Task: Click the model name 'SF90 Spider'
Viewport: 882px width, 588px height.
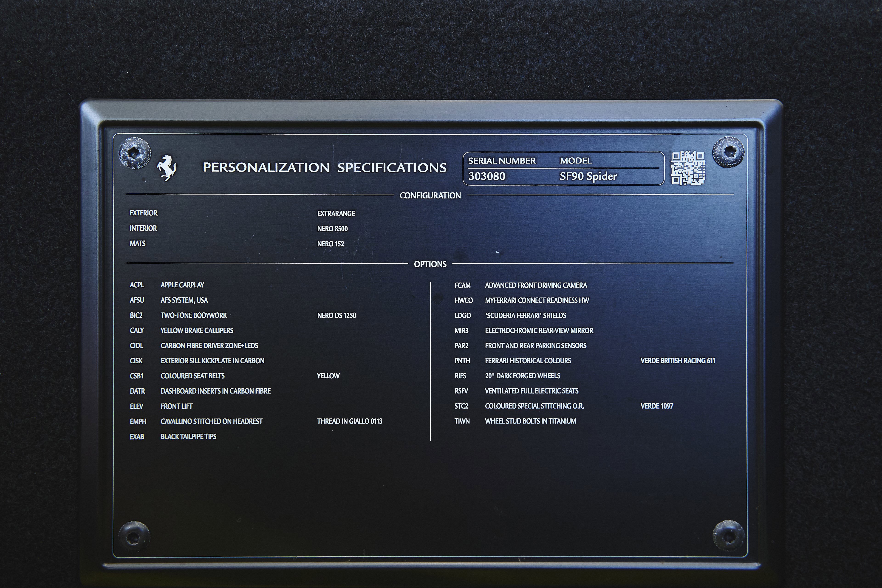Action: tap(588, 176)
